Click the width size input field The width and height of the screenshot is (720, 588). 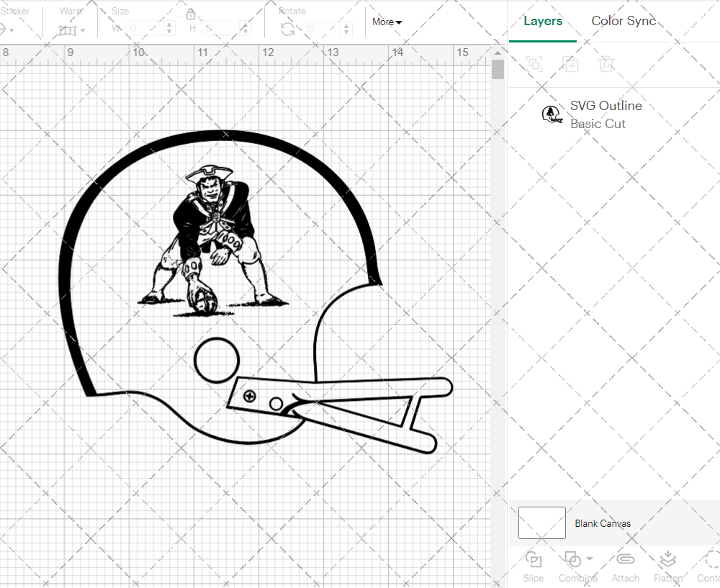click(144, 29)
